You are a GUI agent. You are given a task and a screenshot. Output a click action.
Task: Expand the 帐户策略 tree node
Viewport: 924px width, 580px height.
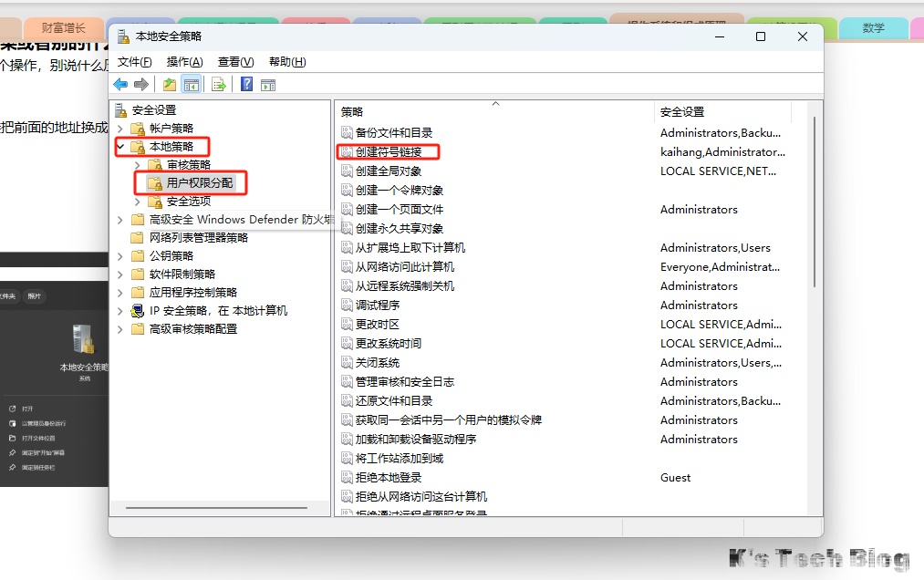pyautogui.click(x=120, y=129)
